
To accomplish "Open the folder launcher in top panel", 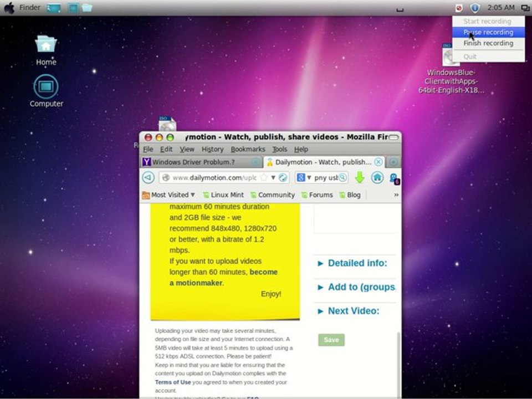I will 87,7.
